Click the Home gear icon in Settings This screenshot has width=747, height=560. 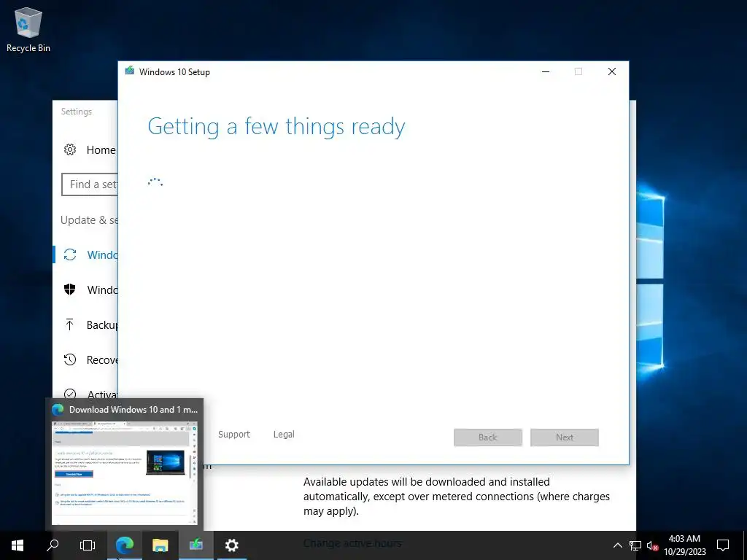click(x=70, y=149)
